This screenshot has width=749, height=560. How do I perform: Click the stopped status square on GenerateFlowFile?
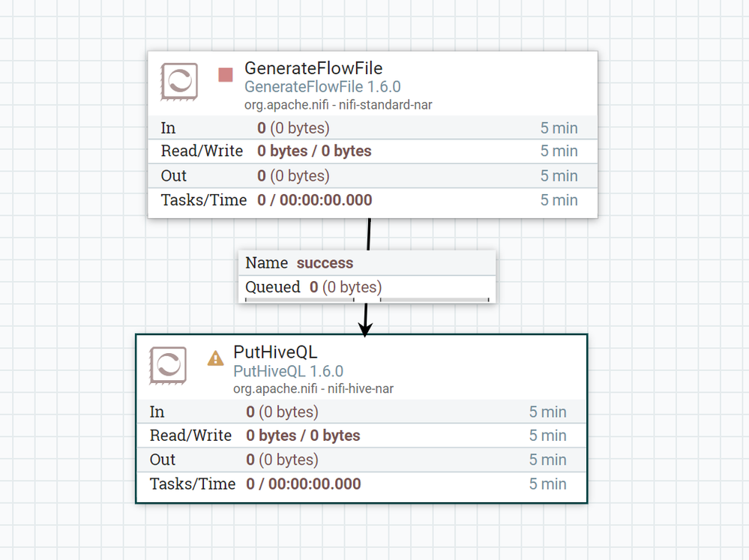(x=224, y=75)
